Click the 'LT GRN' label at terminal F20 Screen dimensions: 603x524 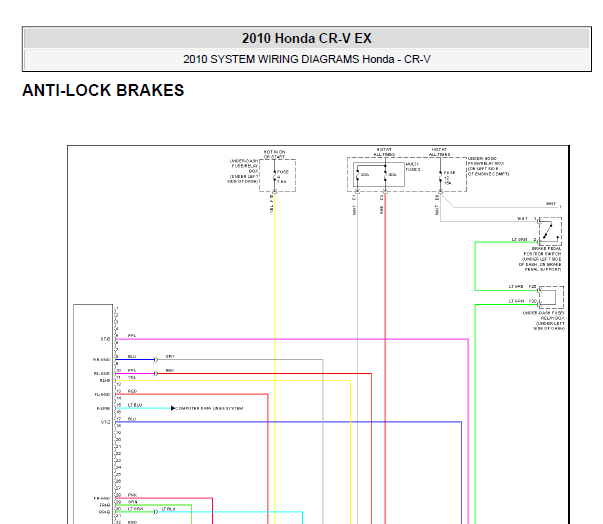pos(516,301)
